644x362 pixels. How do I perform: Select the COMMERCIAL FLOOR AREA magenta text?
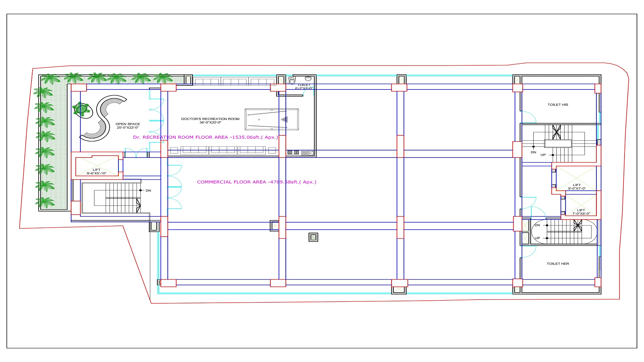point(257,182)
